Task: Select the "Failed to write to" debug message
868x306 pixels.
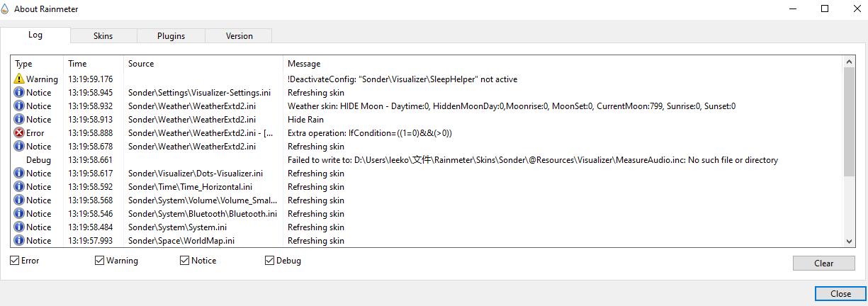Action: pos(532,160)
